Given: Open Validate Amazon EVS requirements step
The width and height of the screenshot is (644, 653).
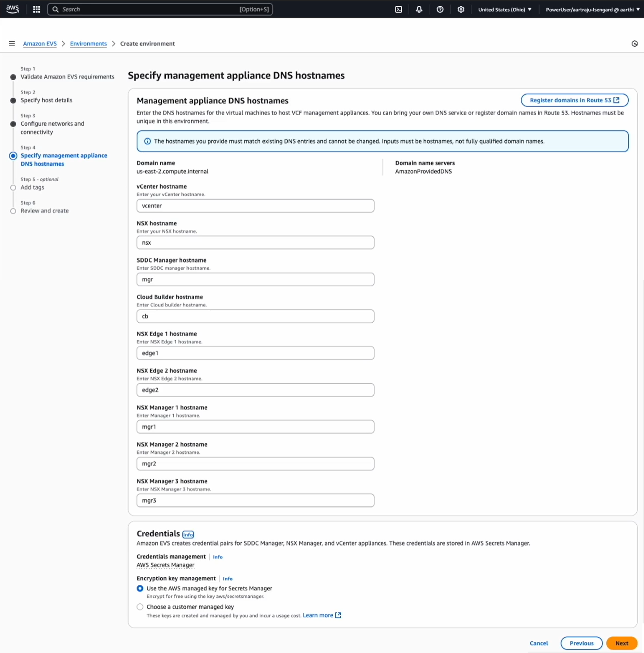Looking at the screenshot, I should pos(67,77).
